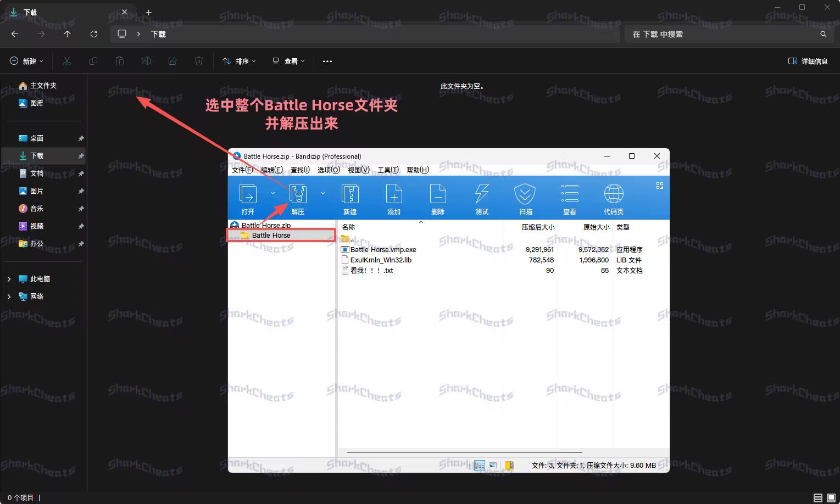Select the Battle Horse folder in tree
Screen dimensions: 840x504
[x=271, y=236]
